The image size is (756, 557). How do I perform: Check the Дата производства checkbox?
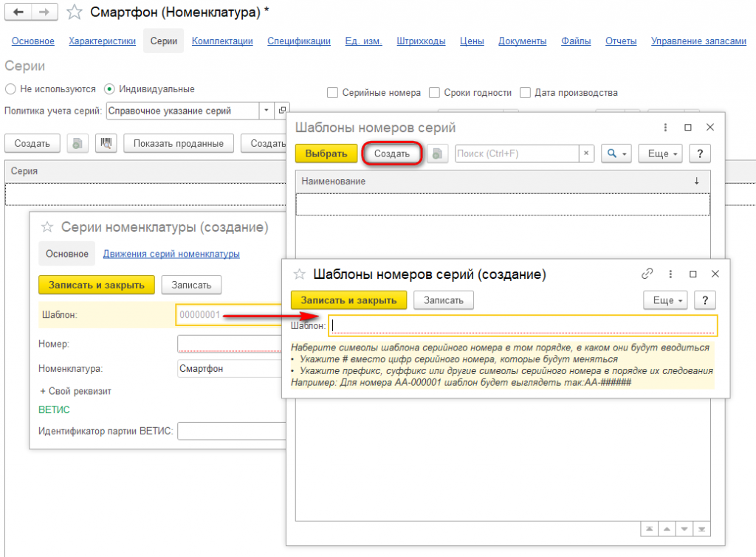click(x=525, y=92)
